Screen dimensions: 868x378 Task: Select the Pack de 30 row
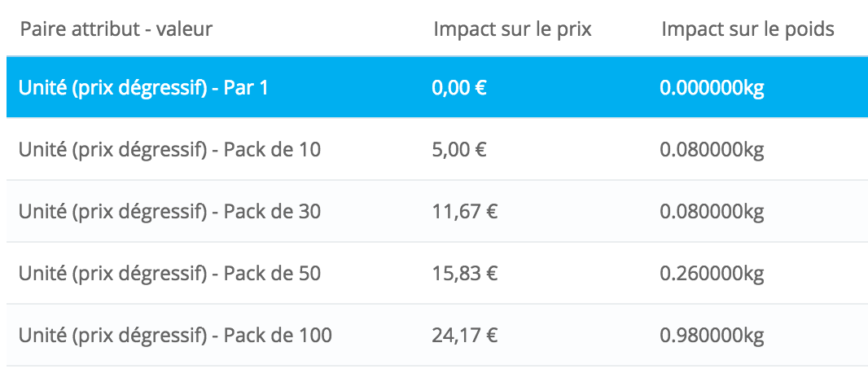(437, 212)
